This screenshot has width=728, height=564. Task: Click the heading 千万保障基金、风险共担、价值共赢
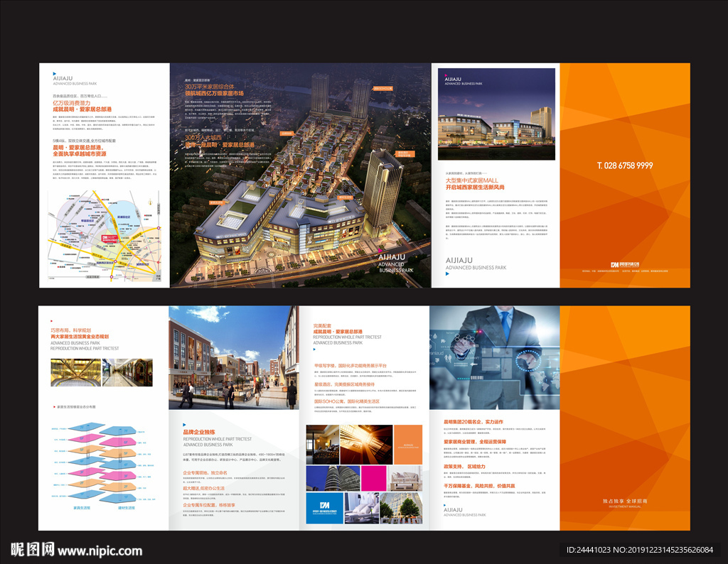479,486
